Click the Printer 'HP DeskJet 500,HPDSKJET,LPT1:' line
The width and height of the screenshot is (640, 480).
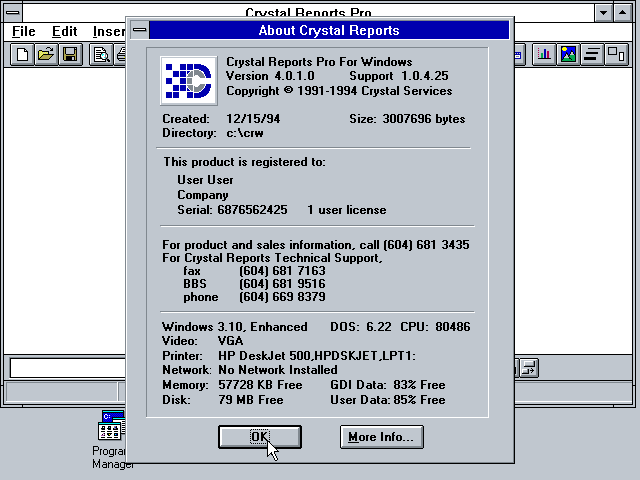(x=289, y=356)
